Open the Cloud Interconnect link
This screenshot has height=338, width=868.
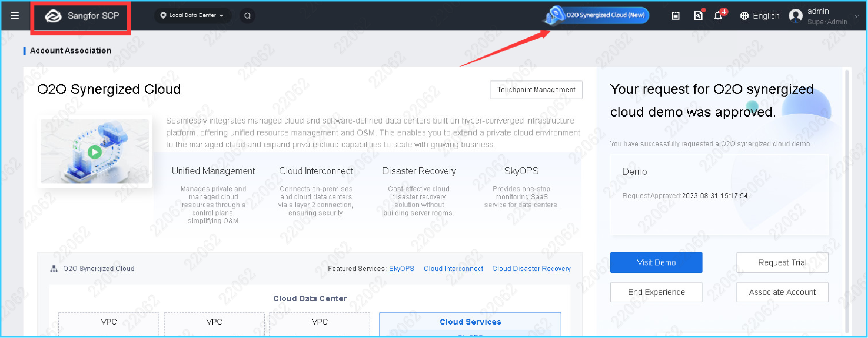click(453, 269)
